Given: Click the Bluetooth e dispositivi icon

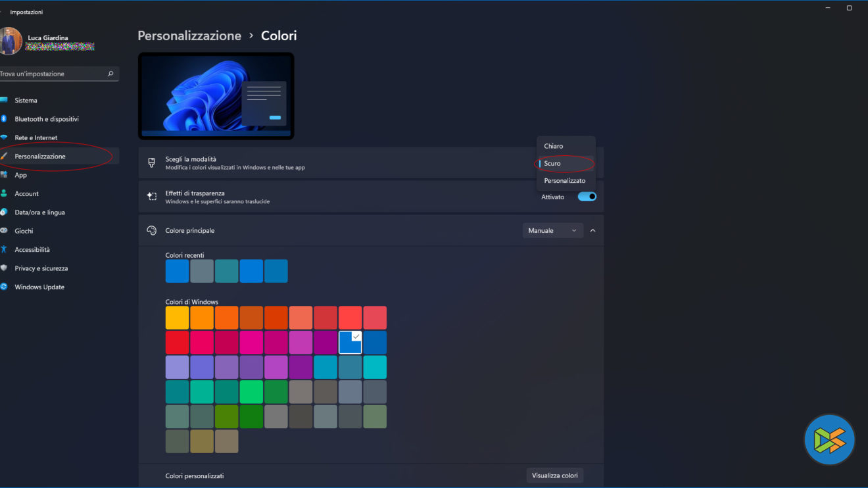Looking at the screenshot, I should pos(3,119).
